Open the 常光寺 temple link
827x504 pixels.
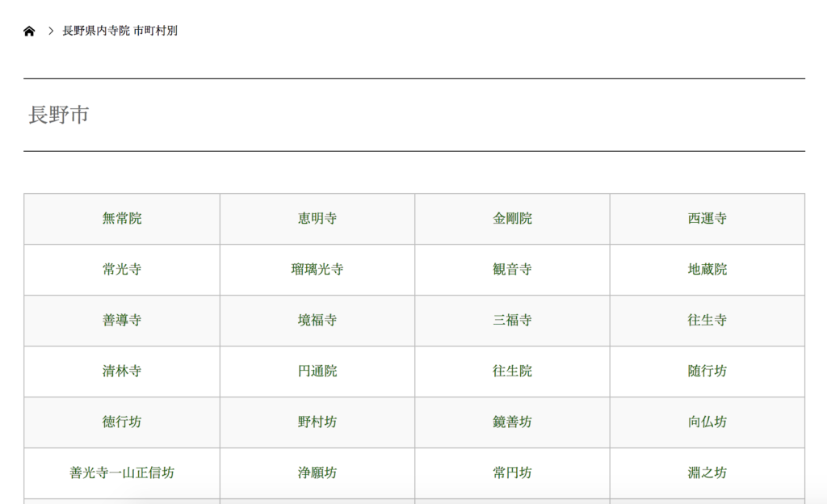(x=122, y=270)
